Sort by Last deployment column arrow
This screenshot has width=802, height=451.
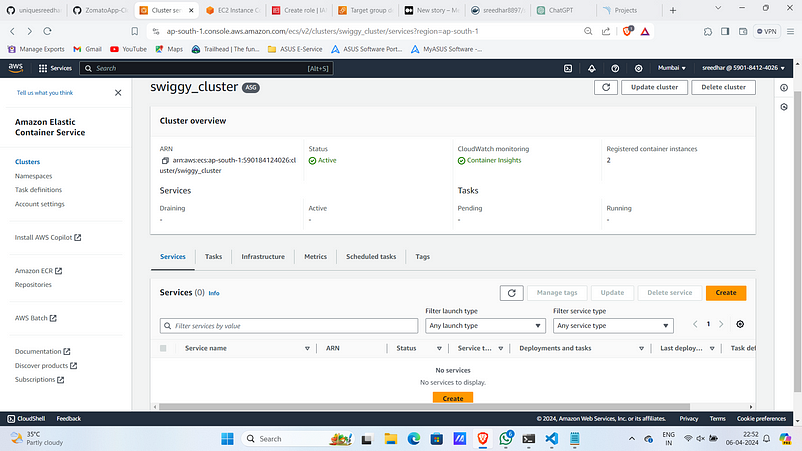pos(711,349)
